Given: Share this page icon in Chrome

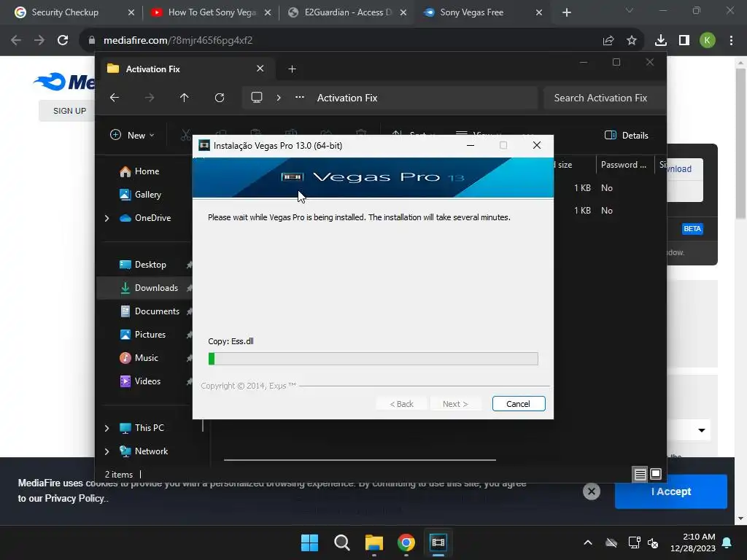Looking at the screenshot, I should click(x=608, y=41).
